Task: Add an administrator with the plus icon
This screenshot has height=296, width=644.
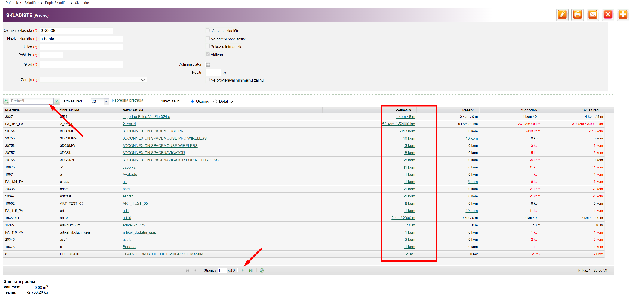Action: [x=208, y=65]
